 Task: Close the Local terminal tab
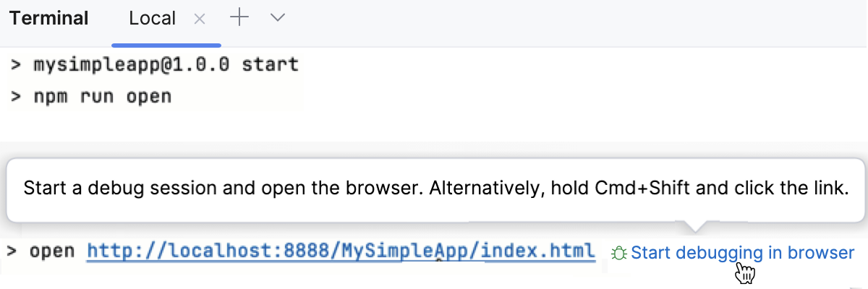point(200,20)
